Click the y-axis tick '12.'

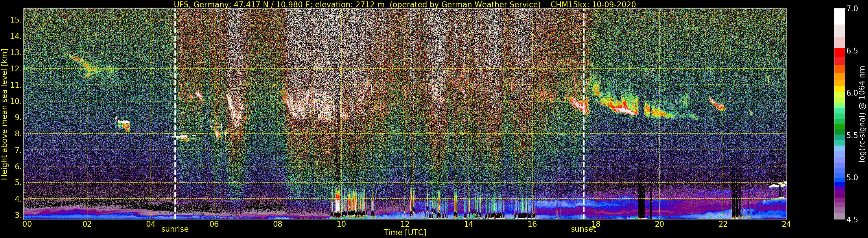coord(16,69)
